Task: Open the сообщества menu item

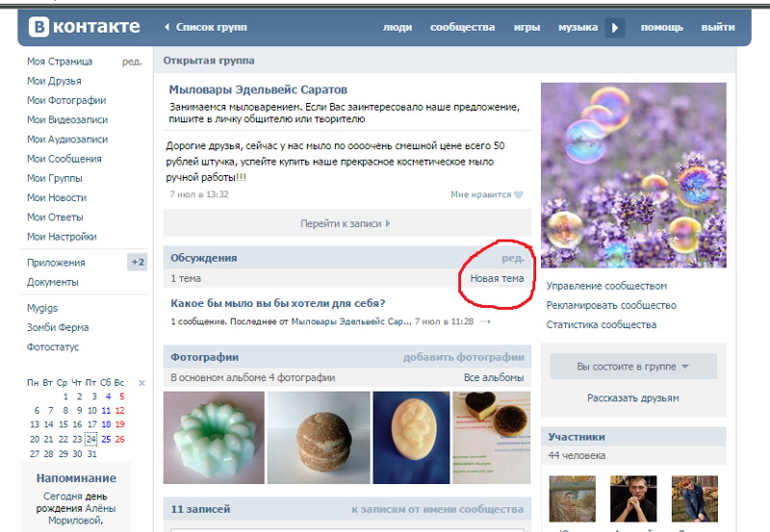Action: coord(463,28)
